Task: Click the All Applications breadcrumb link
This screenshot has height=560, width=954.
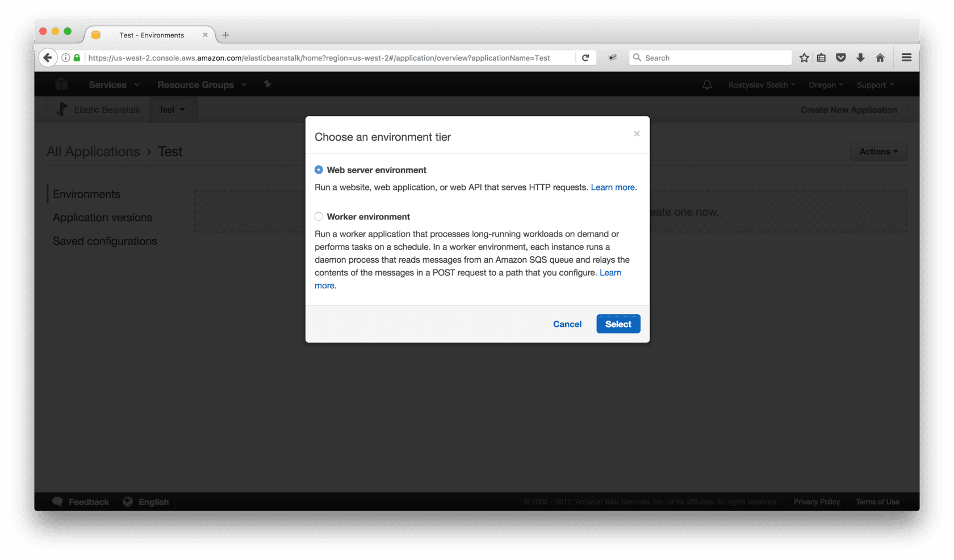Action: [93, 151]
